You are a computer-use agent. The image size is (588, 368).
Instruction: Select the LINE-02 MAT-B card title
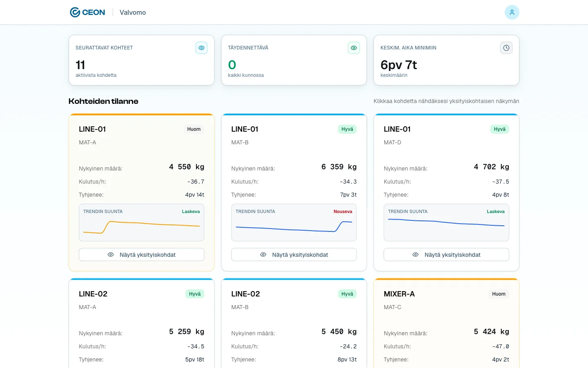[x=245, y=294]
